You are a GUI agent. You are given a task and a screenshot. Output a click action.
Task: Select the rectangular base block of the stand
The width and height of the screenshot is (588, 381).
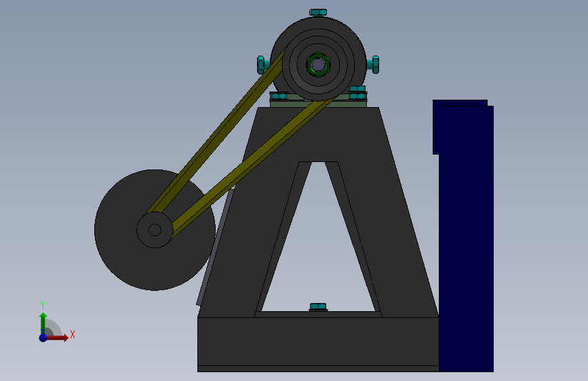(x=318, y=344)
